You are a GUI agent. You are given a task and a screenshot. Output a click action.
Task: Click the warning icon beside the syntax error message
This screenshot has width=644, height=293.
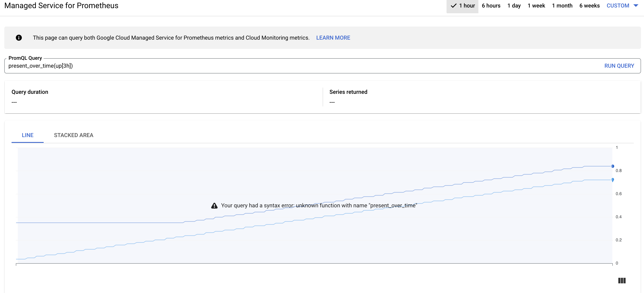click(214, 205)
